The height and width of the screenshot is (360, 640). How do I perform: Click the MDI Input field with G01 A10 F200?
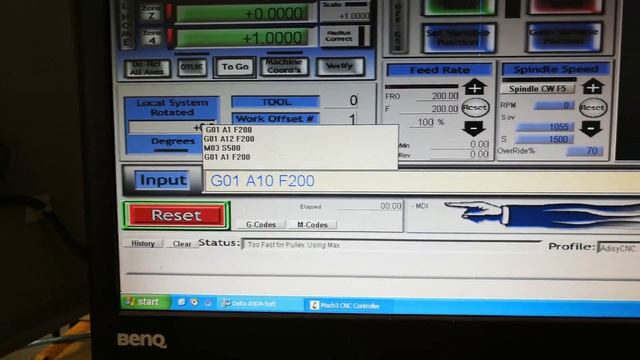422,181
